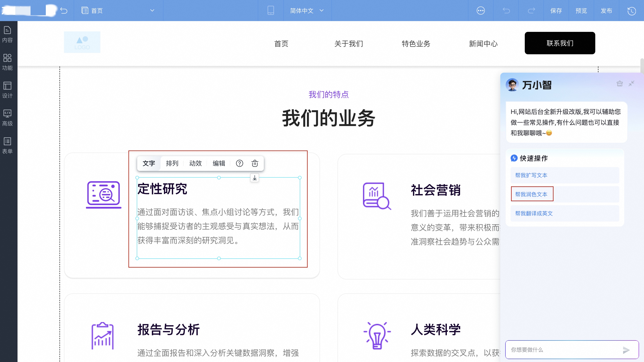Click the trash icon in text toolbar
This screenshot has height=362, width=644.
(255, 163)
